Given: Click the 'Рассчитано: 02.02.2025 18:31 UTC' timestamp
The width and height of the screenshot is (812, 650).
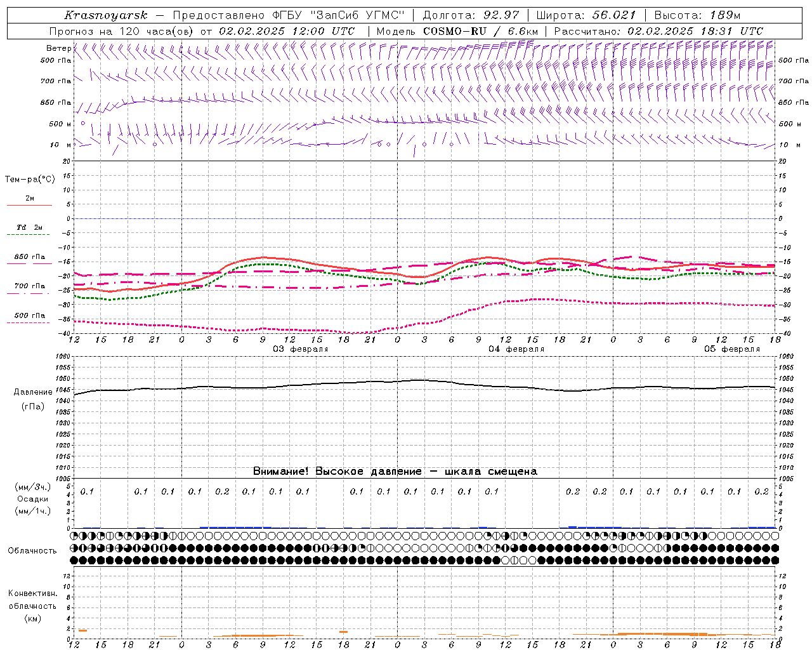Looking at the screenshot, I should tap(658, 31).
